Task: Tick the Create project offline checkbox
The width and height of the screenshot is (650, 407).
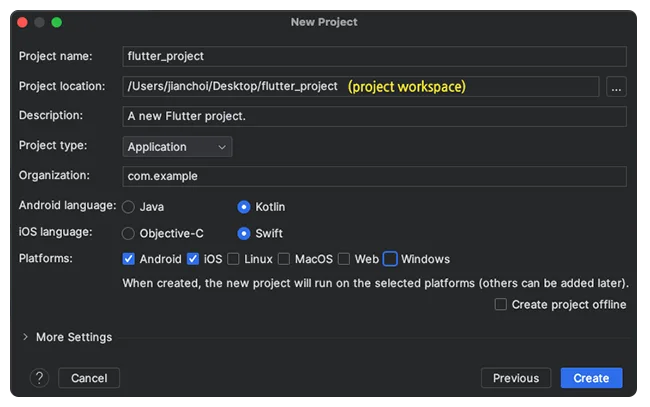Action: coord(501,304)
